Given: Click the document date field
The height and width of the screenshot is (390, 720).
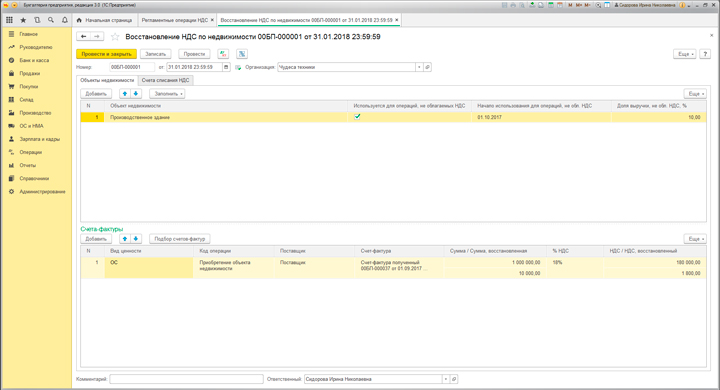Looking at the screenshot, I should click(x=194, y=67).
